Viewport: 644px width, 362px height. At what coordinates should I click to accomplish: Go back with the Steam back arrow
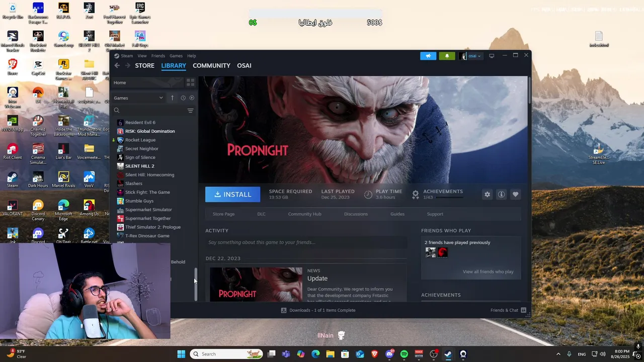(117, 65)
